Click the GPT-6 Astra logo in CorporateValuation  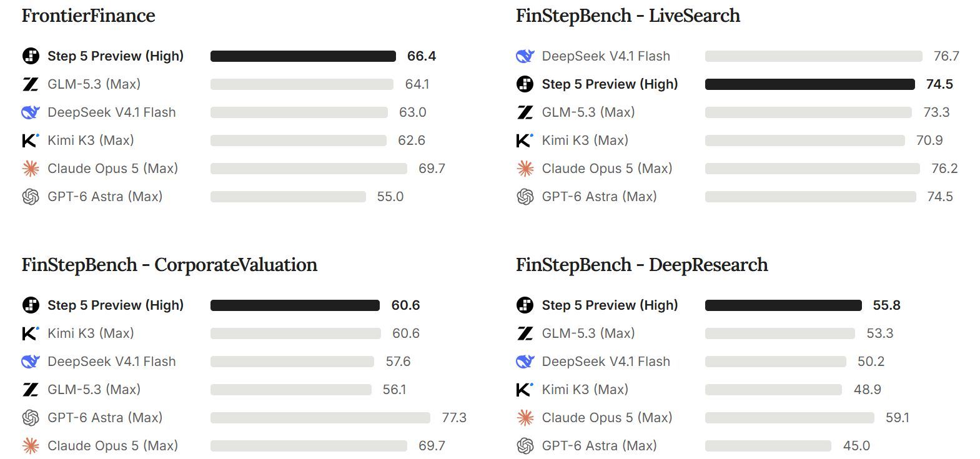click(x=31, y=418)
